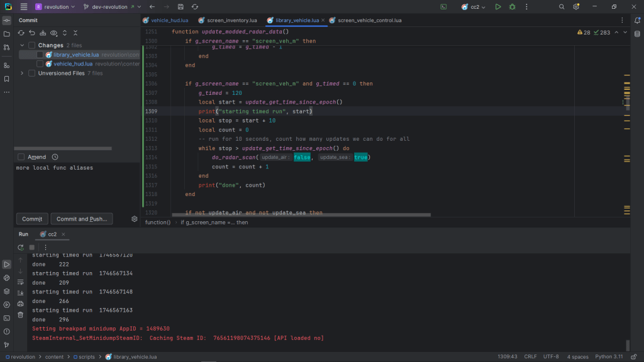The height and width of the screenshot is (362, 644).
Task: Open the cc2 run configuration dropdown
Action: click(474, 7)
